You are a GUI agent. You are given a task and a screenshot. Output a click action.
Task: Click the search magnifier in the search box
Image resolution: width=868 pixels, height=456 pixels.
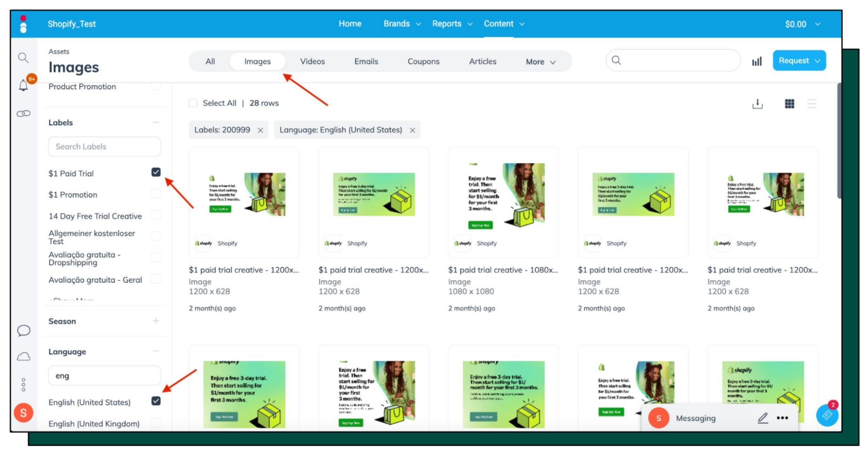click(x=616, y=60)
